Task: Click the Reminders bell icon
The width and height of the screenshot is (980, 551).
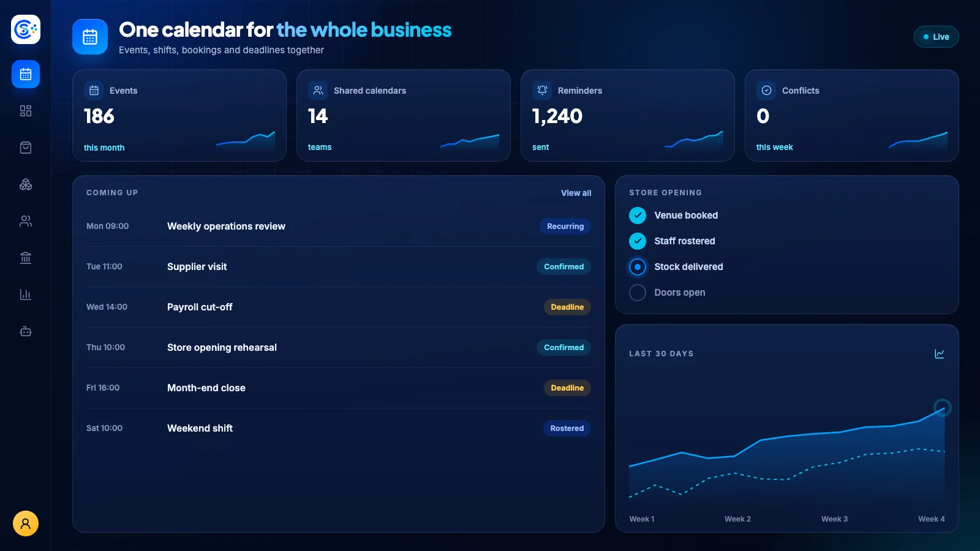Action: pyautogui.click(x=542, y=91)
